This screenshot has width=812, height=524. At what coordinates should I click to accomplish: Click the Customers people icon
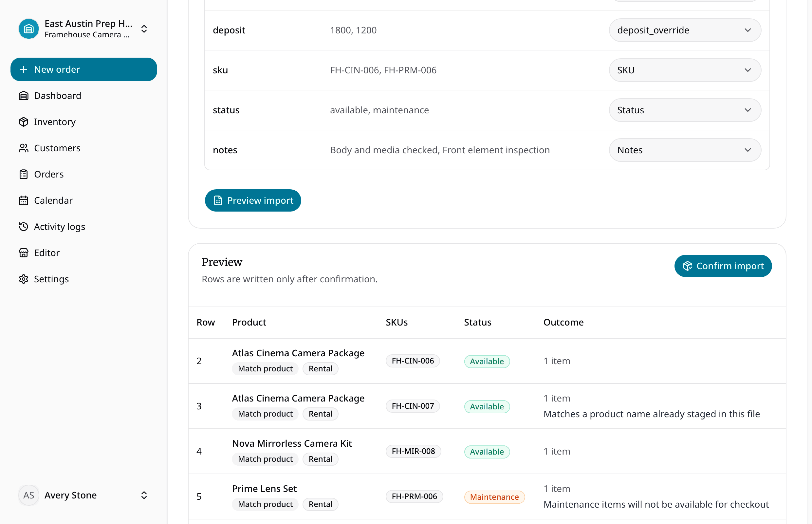(24, 148)
